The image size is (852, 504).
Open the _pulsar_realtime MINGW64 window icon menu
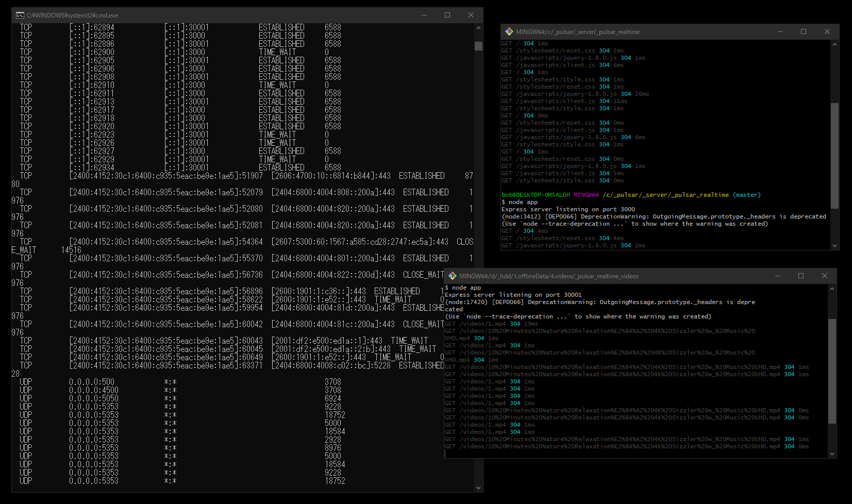pyautogui.click(x=509, y=31)
